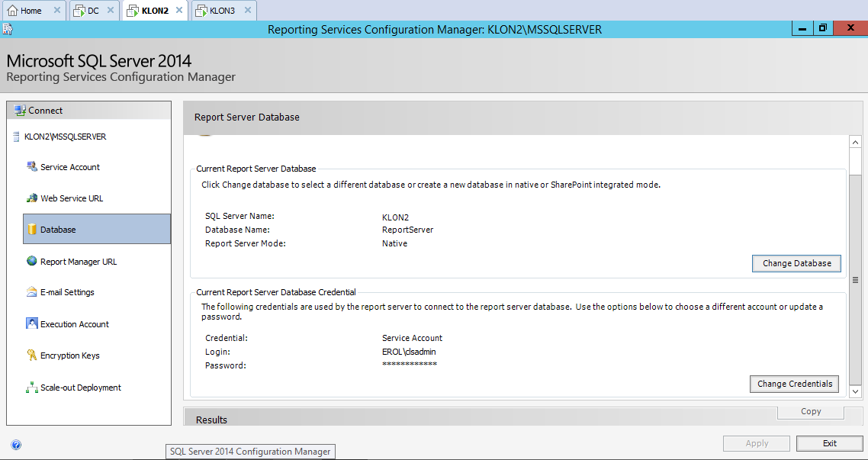Click the scrollbar up arrow in database panel
This screenshot has height=460, width=868.
(x=855, y=143)
